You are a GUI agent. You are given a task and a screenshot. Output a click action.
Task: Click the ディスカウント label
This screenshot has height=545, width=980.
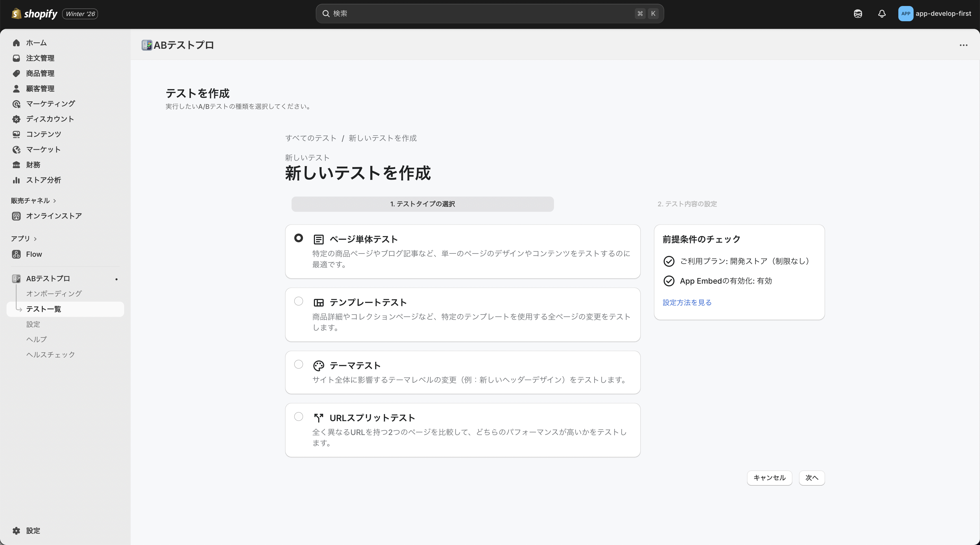50,119
